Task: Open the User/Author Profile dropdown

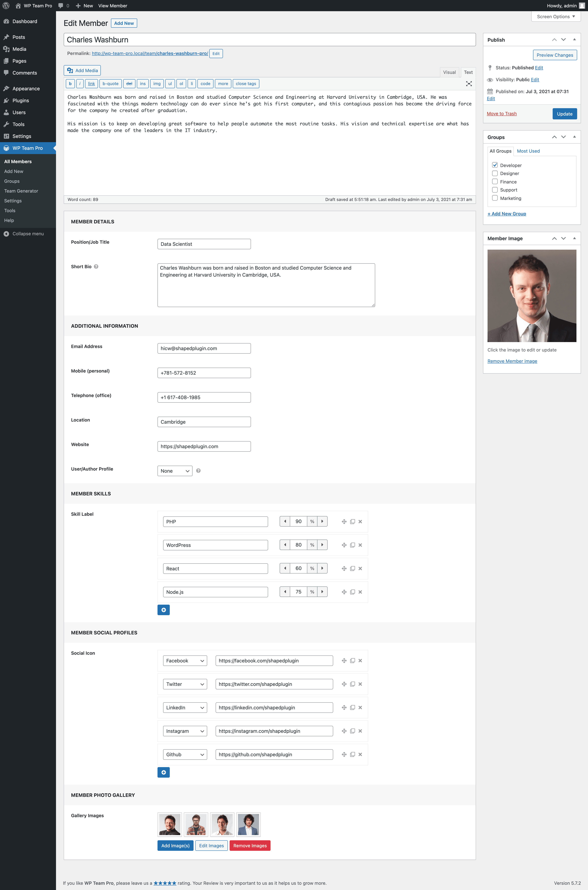Action: click(175, 471)
